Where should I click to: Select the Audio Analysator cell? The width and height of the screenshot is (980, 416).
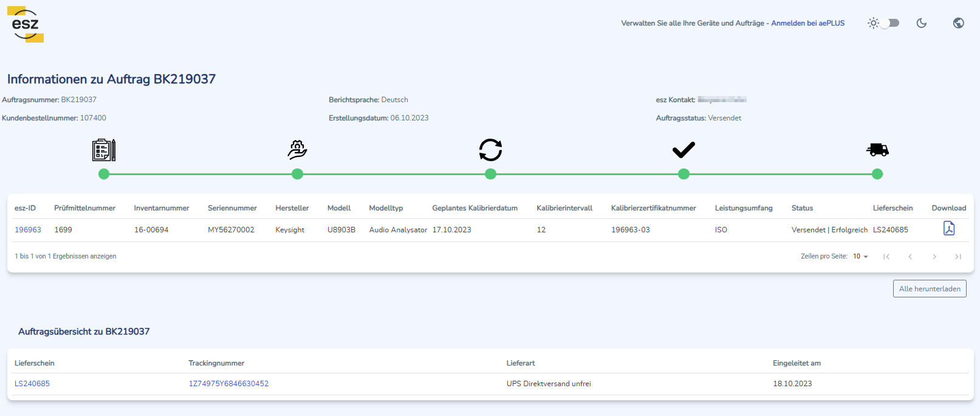coord(398,230)
